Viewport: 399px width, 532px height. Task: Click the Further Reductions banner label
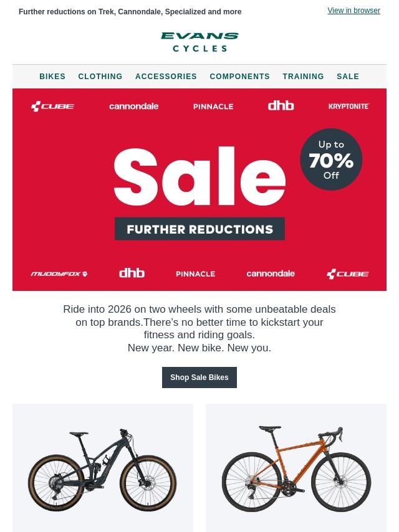pyautogui.click(x=199, y=229)
